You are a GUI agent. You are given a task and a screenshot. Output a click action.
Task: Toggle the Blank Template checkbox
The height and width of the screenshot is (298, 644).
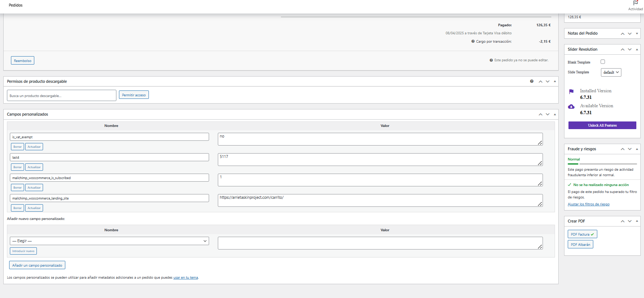[x=603, y=62]
